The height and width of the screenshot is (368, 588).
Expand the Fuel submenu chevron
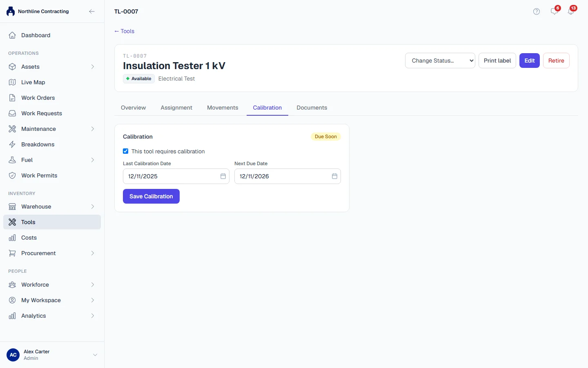coord(93,160)
